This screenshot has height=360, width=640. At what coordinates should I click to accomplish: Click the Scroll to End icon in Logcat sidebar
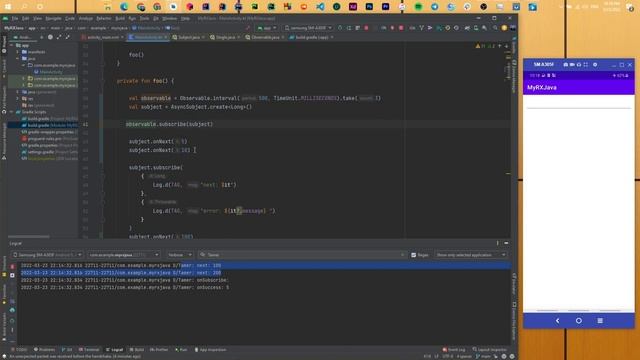(12, 275)
